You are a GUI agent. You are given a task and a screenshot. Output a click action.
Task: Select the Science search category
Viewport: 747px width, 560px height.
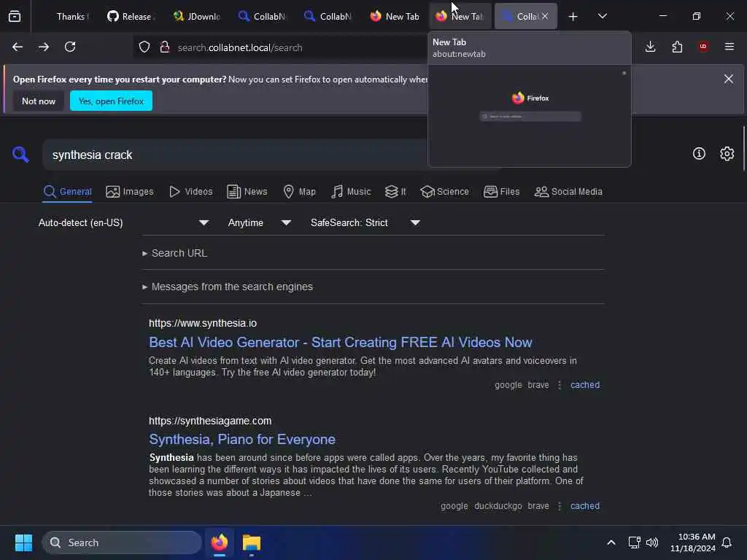(x=444, y=192)
